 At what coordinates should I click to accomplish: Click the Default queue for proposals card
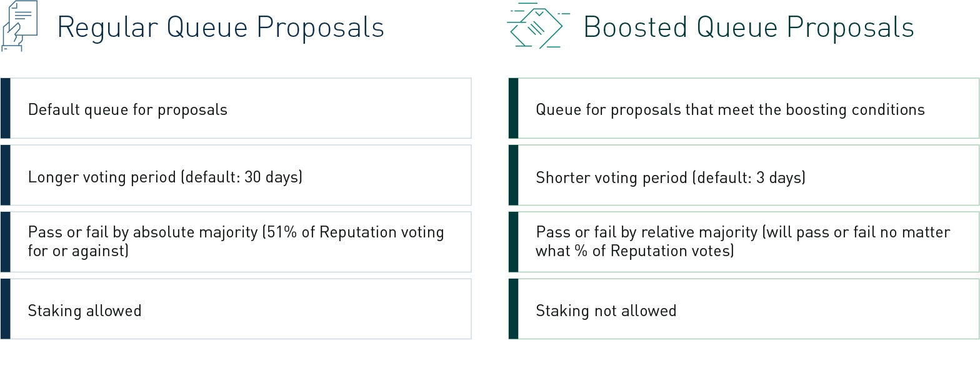click(x=241, y=109)
